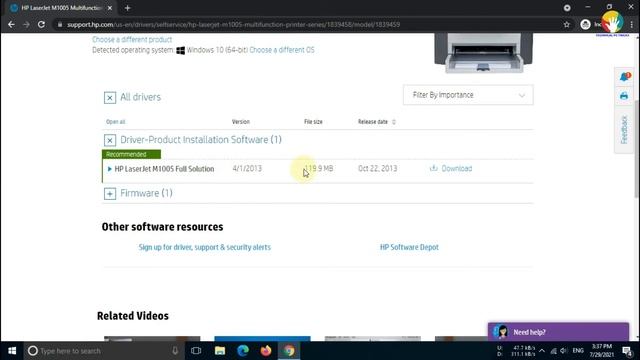Open the Feedback side tab
This screenshot has width=640, height=360.
624,130
